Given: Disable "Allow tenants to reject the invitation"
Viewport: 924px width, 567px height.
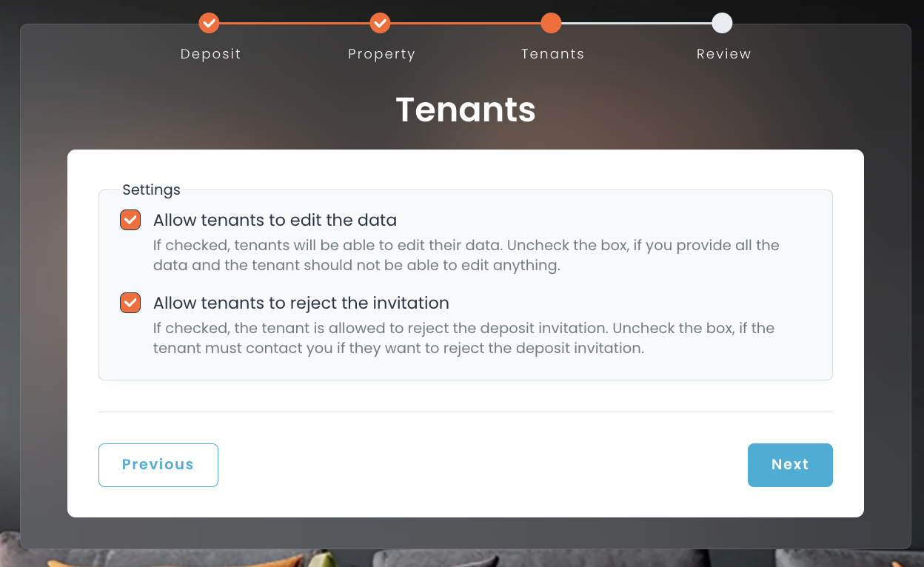Looking at the screenshot, I should 130,303.
